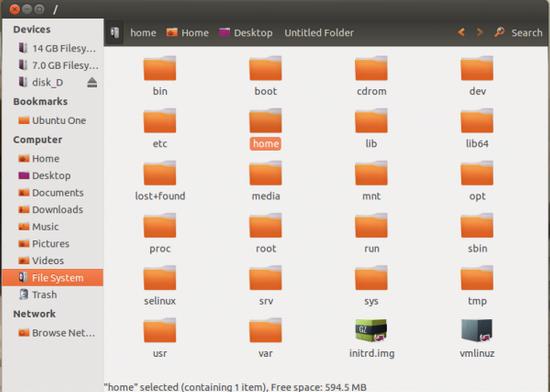Select the selinux folder icon
This screenshot has width=550, height=392.
(160, 278)
